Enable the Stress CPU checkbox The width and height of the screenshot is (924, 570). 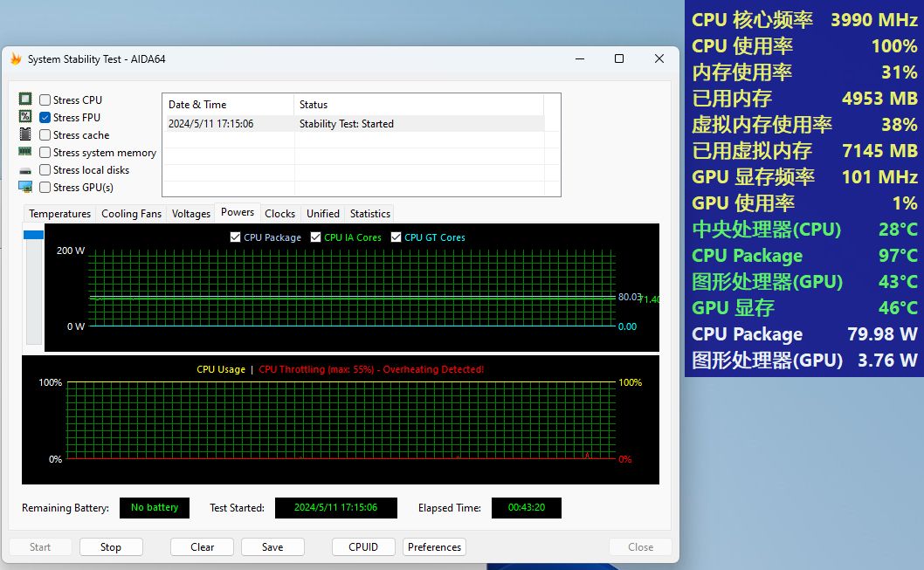[x=45, y=100]
